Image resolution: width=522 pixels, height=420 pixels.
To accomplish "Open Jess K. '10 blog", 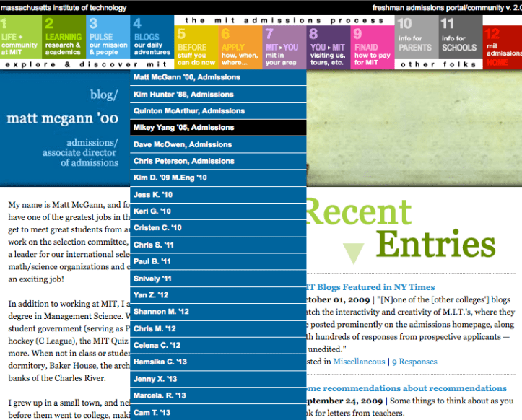I will (218, 195).
